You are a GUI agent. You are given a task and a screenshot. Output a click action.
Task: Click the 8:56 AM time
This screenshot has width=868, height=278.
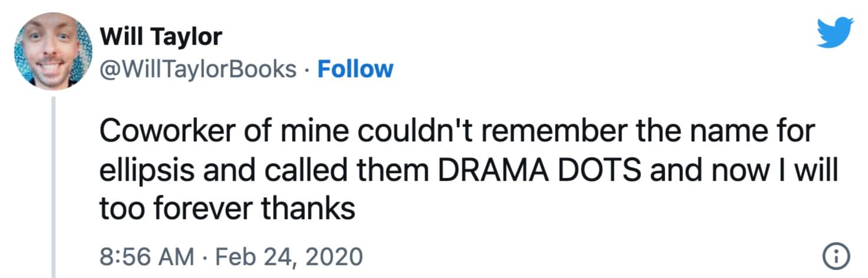click(147, 256)
